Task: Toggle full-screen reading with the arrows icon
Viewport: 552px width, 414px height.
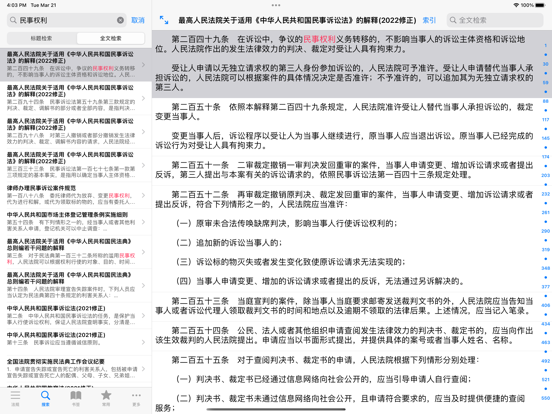Action: coord(164,20)
